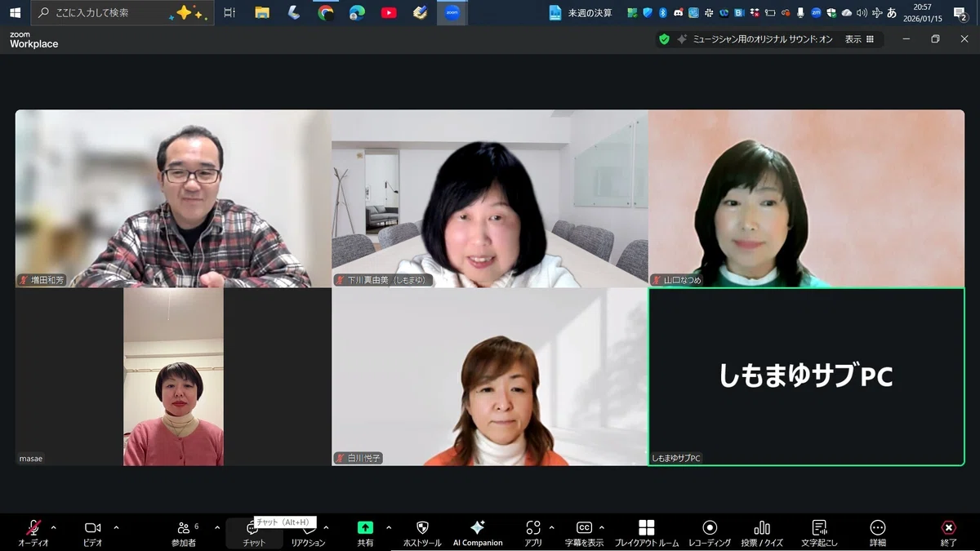Toggle the あ IME input mode indicator
The height and width of the screenshot is (551, 980).
pyautogui.click(x=892, y=13)
